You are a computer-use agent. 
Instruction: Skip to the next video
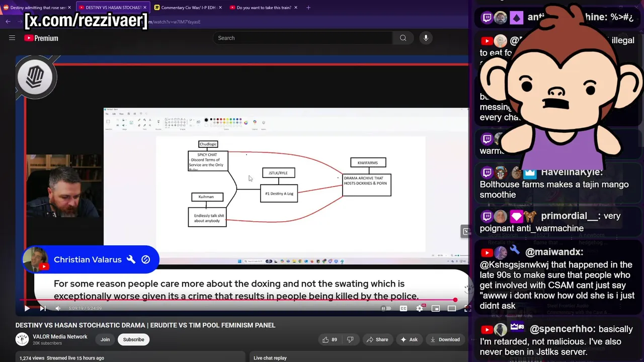coord(43,308)
